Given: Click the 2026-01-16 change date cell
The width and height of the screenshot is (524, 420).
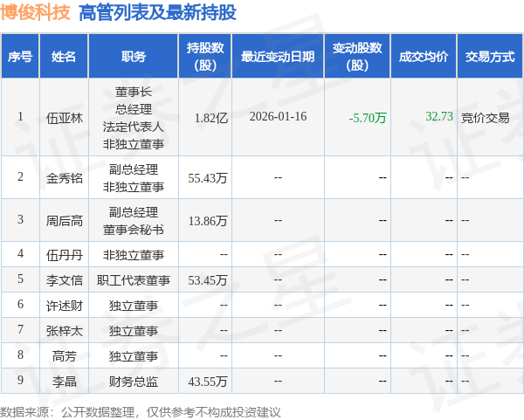Looking at the screenshot, I should point(278,117).
